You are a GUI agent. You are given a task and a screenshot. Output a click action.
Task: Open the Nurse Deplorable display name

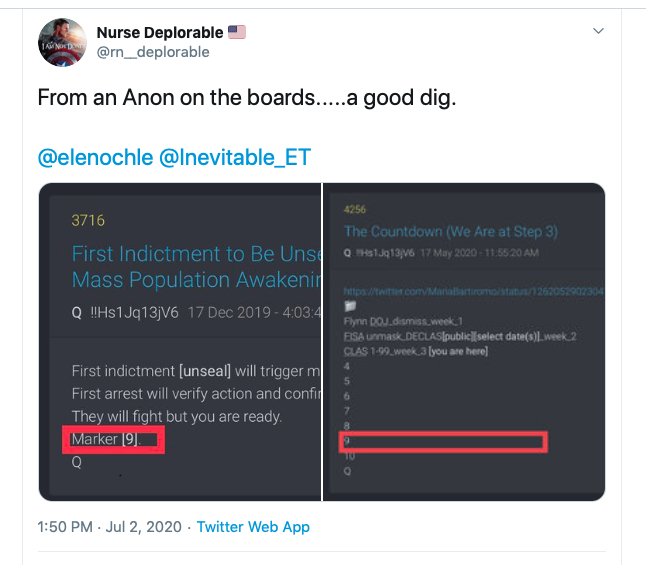159,33
